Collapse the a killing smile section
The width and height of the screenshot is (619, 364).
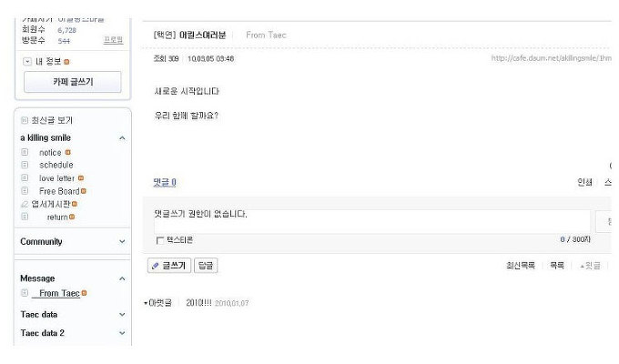122,137
